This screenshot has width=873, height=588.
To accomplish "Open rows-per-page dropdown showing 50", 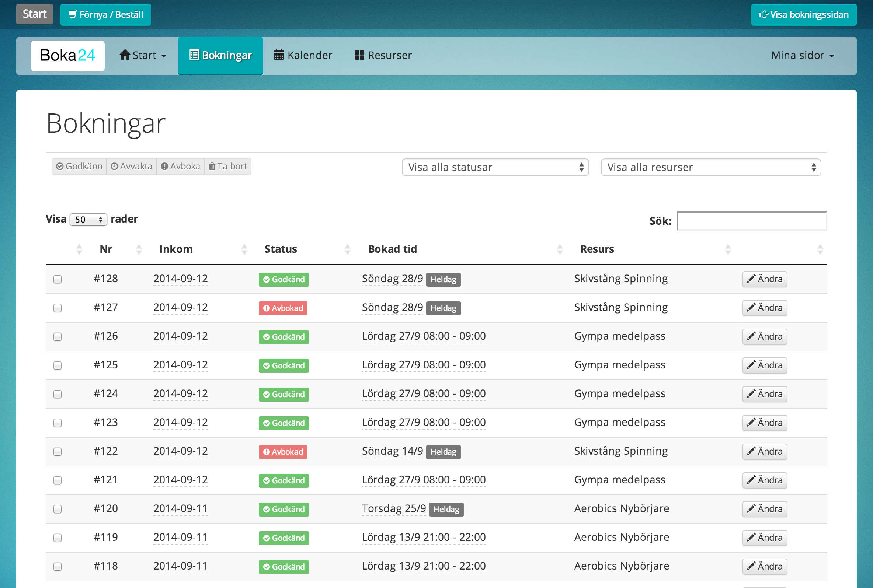I will 88,220.
